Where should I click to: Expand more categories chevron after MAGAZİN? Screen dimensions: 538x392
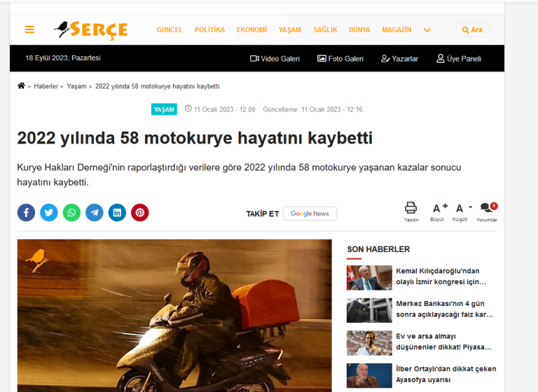tap(427, 30)
